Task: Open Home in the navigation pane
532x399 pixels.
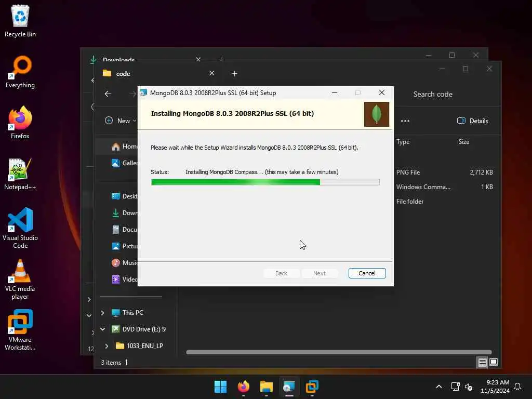Action: pos(125,147)
